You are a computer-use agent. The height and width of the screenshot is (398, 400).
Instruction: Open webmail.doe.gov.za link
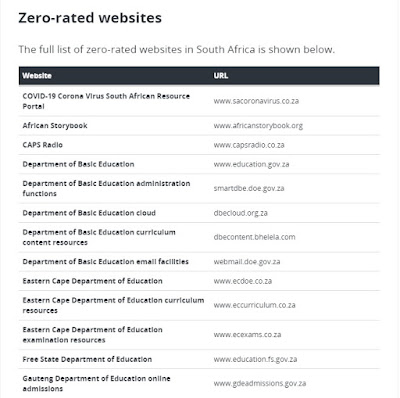click(x=247, y=262)
